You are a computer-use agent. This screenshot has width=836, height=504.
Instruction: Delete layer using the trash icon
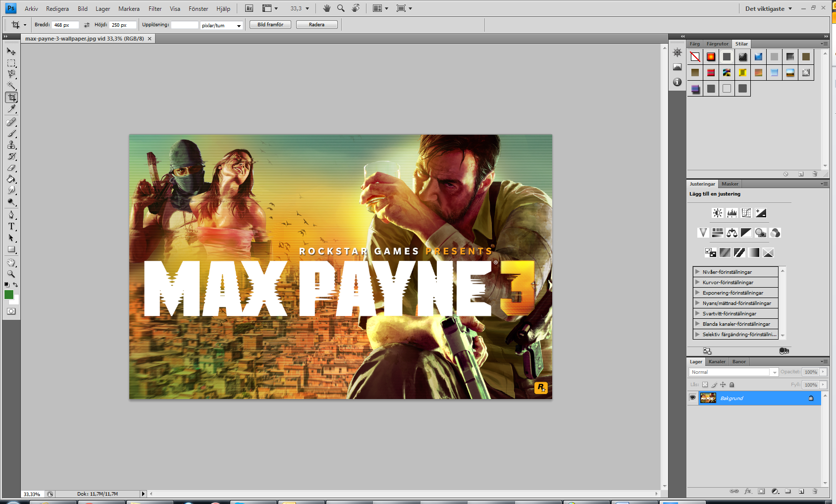[815, 491]
